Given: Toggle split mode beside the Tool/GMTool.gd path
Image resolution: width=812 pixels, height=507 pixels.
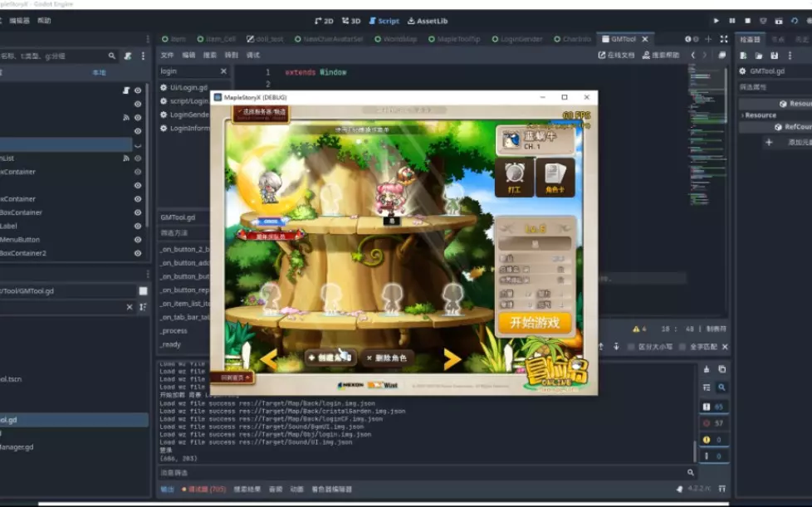Looking at the screenshot, I should (143, 290).
